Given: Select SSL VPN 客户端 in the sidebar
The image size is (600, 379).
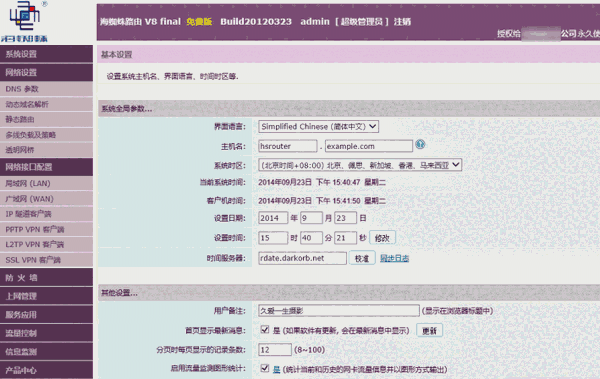Looking at the screenshot, I should [x=46, y=260].
